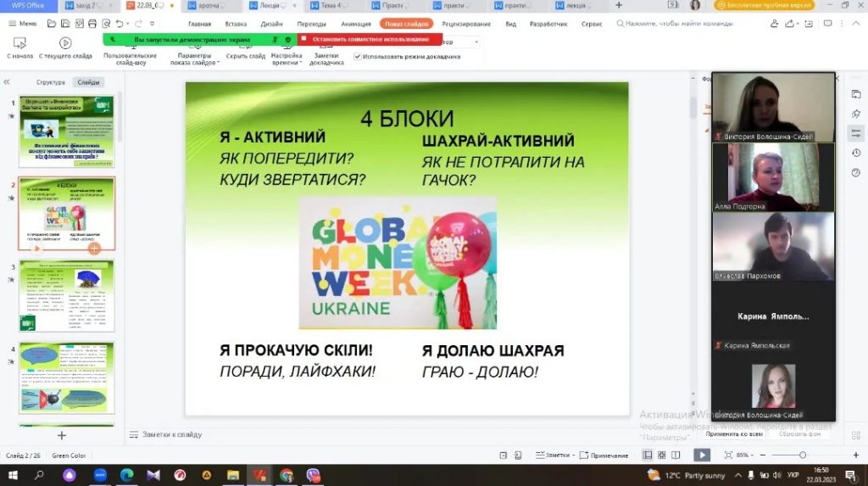Click the С текущего слайда play icon
This screenshot has width=868, height=486.
(65, 43)
